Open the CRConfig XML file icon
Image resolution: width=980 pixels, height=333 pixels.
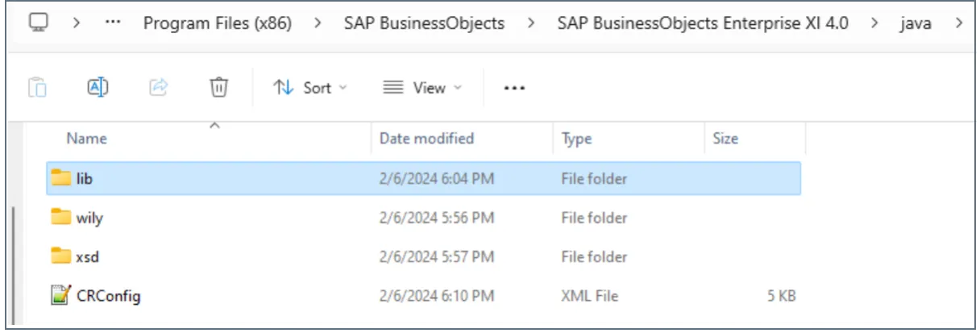tap(60, 296)
